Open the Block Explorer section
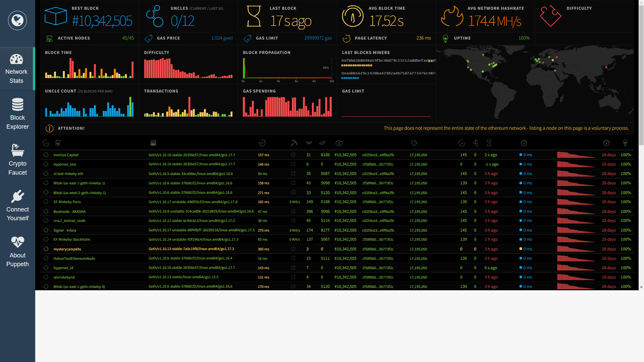Viewport: 644px width, 362px height. click(17, 114)
